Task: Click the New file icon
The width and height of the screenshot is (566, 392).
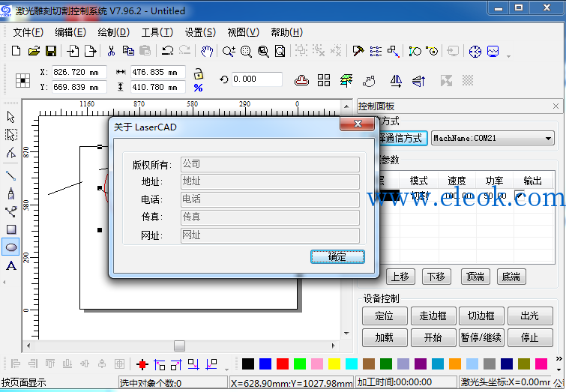Action: pos(16,51)
